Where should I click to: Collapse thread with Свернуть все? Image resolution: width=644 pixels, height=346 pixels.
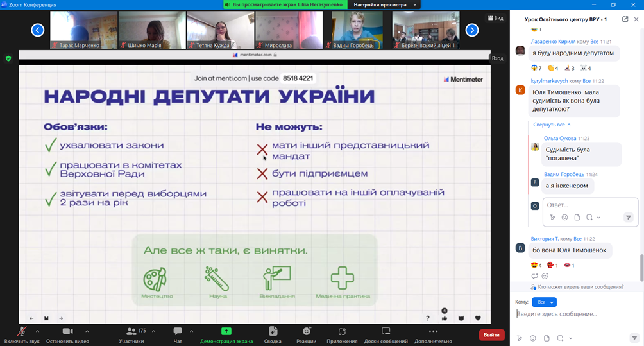(552, 125)
